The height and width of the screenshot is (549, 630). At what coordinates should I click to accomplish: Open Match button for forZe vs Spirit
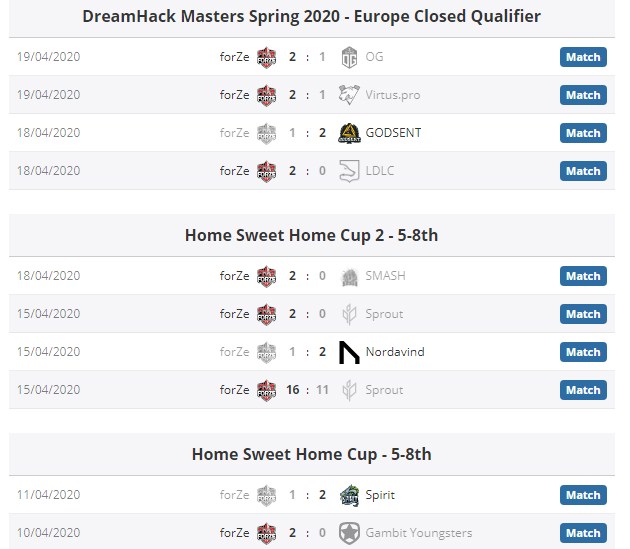[x=583, y=495]
